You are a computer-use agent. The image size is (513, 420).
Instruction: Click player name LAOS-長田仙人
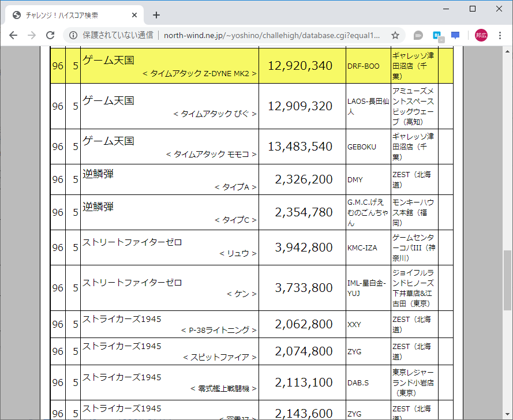pyautogui.click(x=368, y=106)
